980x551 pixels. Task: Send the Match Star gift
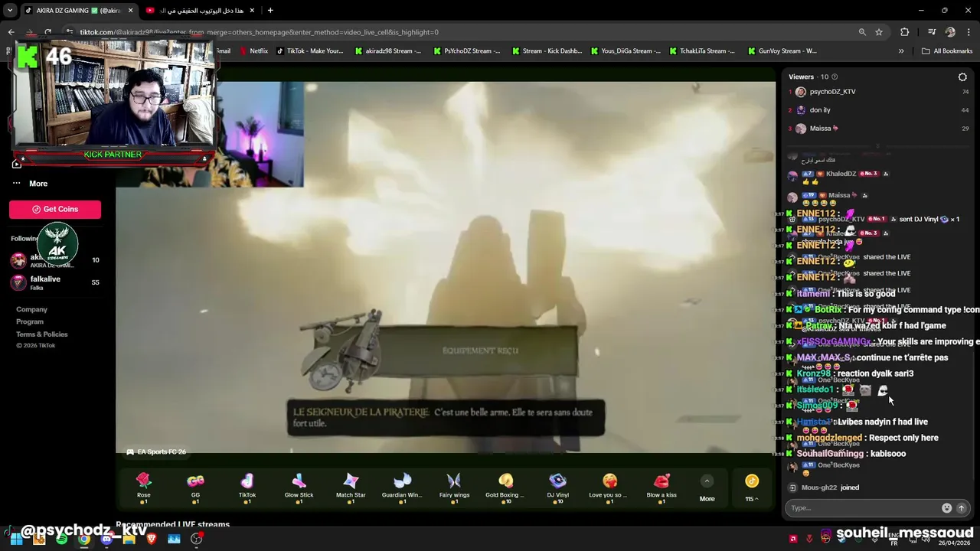(x=351, y=486)
